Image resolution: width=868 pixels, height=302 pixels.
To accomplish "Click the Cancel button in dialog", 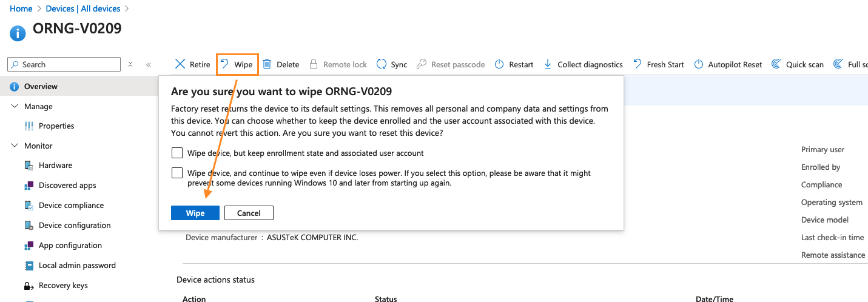I will (x=249, y=213).
